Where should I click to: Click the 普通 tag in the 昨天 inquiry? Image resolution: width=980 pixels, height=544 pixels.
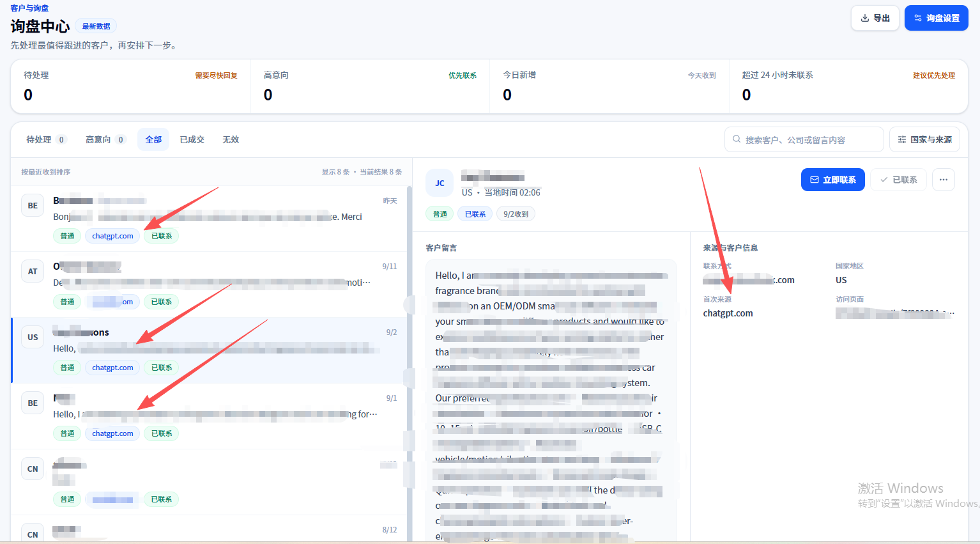pos(67,236)
